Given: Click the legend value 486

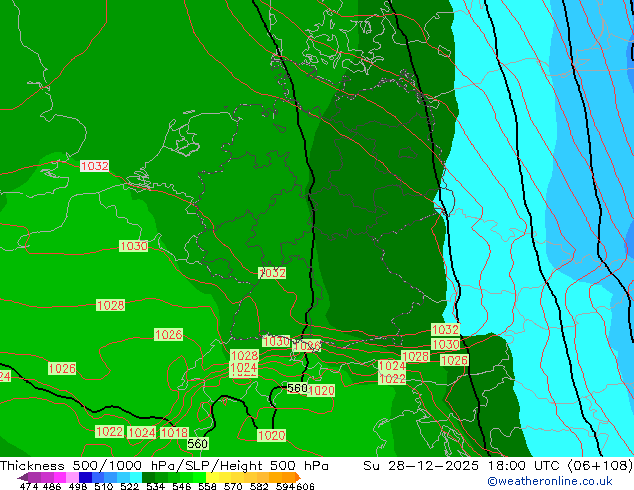Looking at the screenshot, I should 52,486.
